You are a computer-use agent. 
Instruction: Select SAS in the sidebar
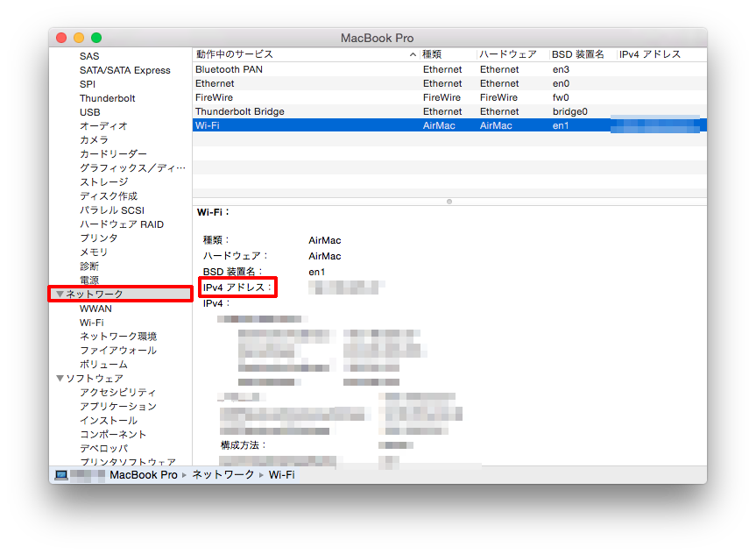pos(89,56)
